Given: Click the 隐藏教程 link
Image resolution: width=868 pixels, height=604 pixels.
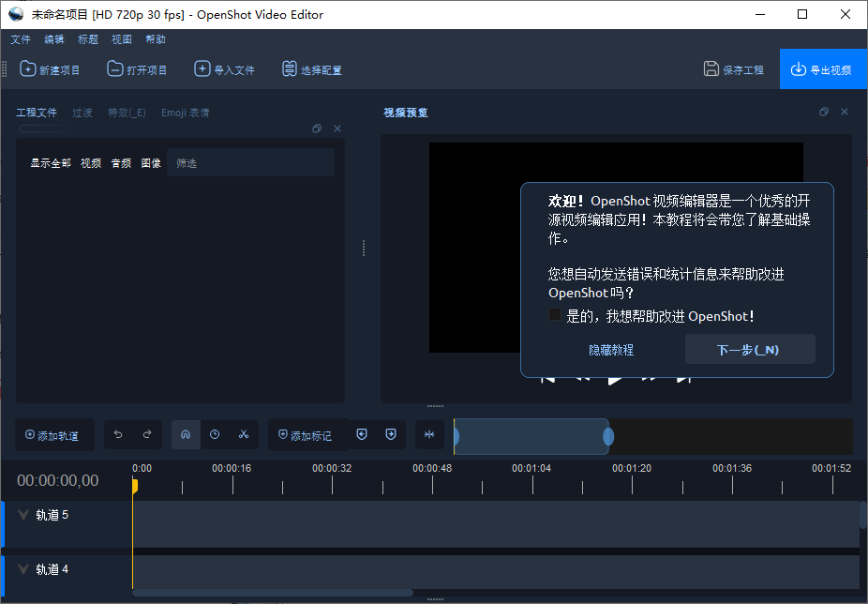Looking at the screenshot, I should pos(611,350).
